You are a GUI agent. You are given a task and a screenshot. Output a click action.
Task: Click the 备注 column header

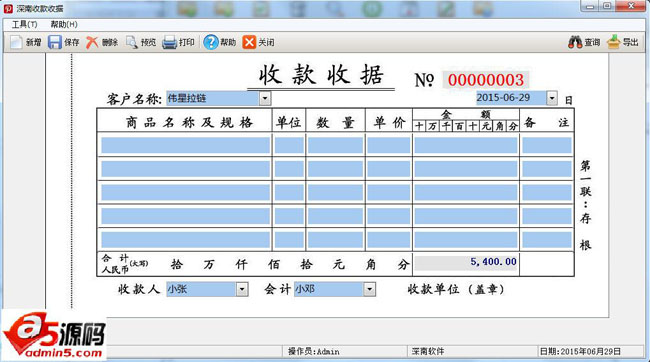546,122
